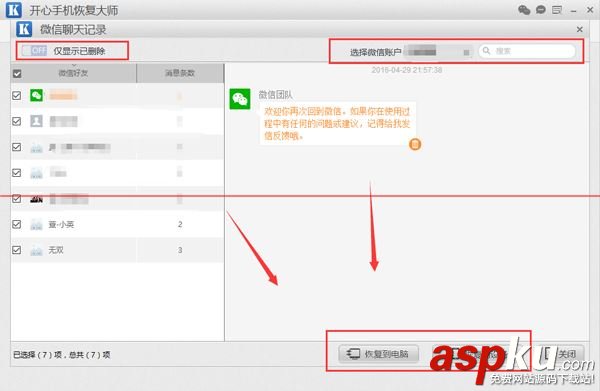Close the 微信聊天记录 dialog

point(580,29)
